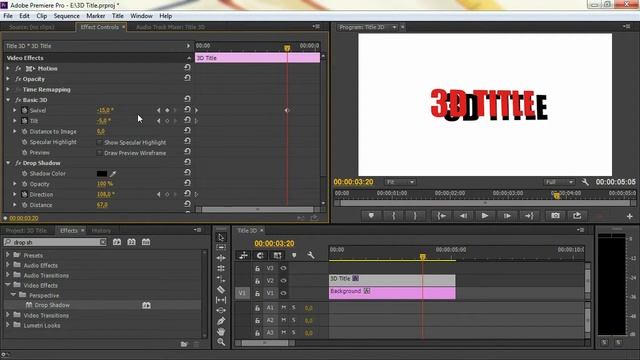This screenshot has width=640, height=360.
Task: Toggle V2 track output eye
Action: pyautogui.click(x=283, y=281)
